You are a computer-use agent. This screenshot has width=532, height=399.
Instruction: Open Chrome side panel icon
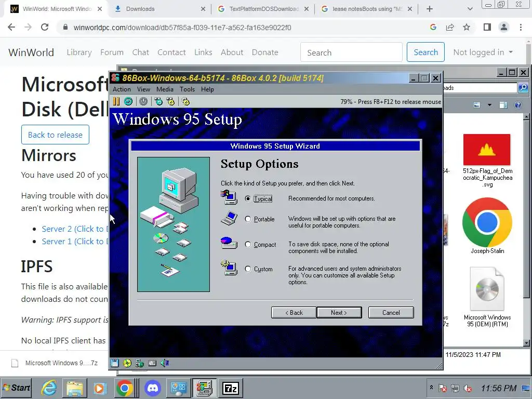click(487, 28)
